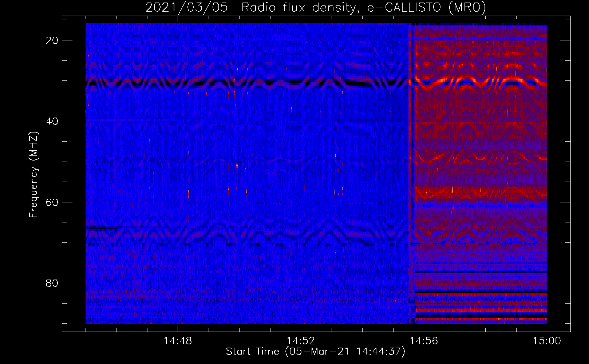
Task: Click the Frequency (MHZ) axis label
Action: pos(33,175)
